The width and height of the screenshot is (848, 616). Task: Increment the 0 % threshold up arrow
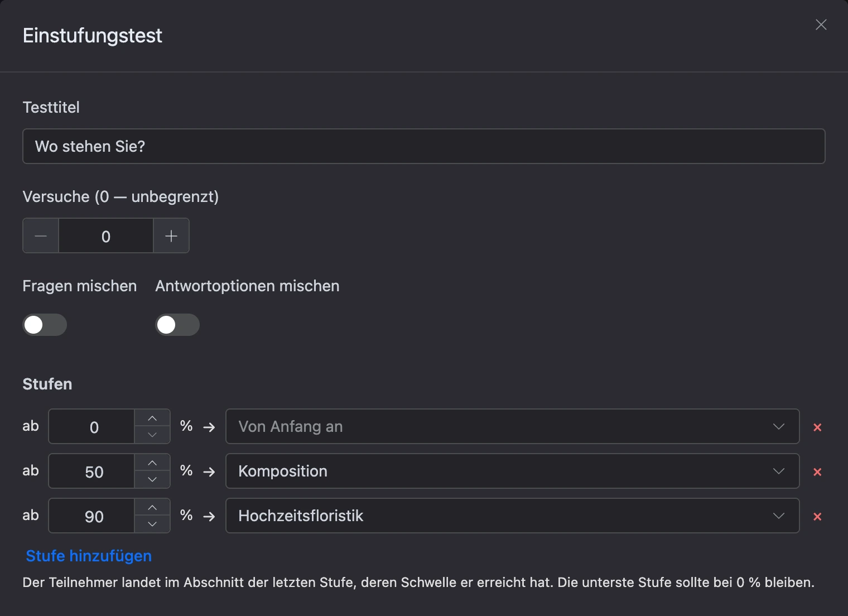click(152, 418)
